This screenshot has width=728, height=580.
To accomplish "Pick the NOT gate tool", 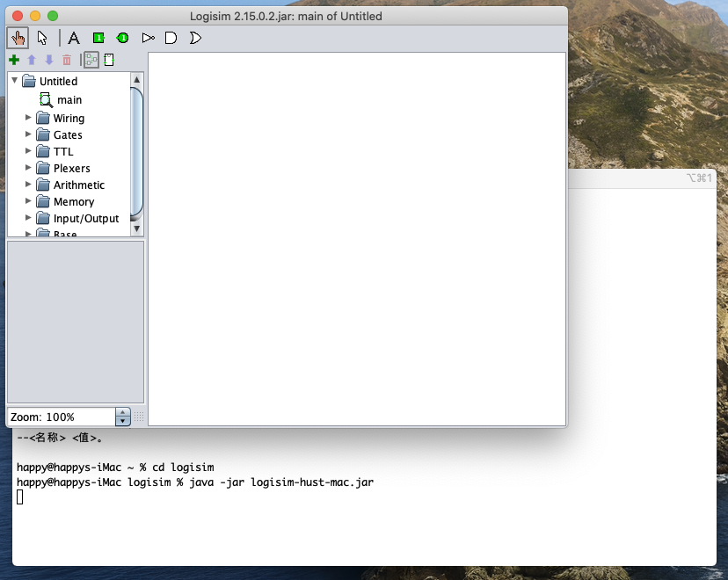I will click(148, 38).
